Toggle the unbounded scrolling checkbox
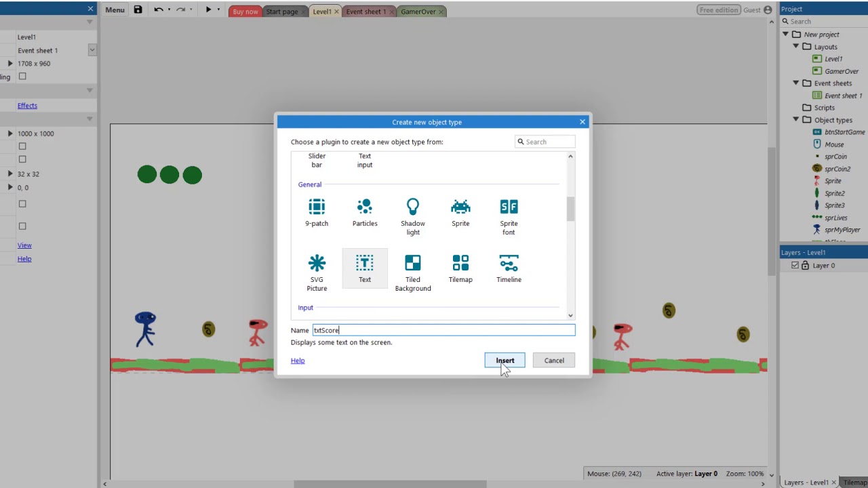Screen dimensions: 868x488 (22, 77)
